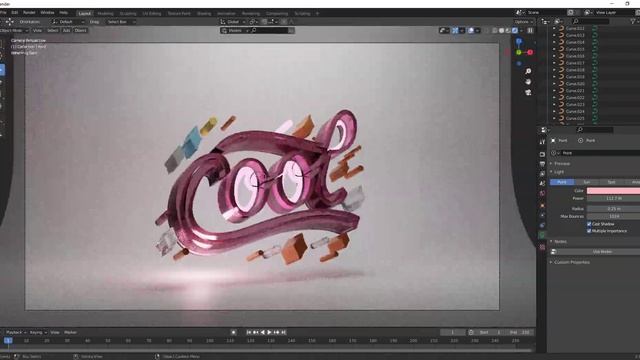The height and width of the screenshot is (360, 640).
Task: Jump to timeline start frame
Action: (249, 332)
